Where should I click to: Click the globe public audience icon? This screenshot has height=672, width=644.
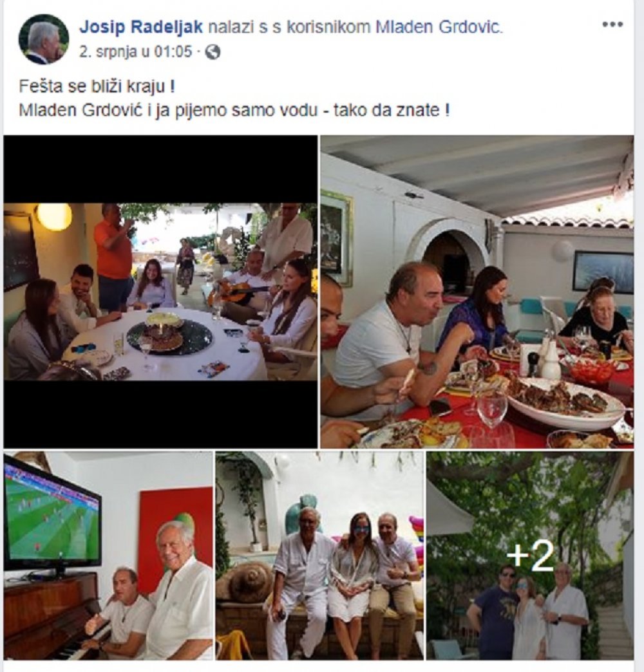(x=213, y=52)
